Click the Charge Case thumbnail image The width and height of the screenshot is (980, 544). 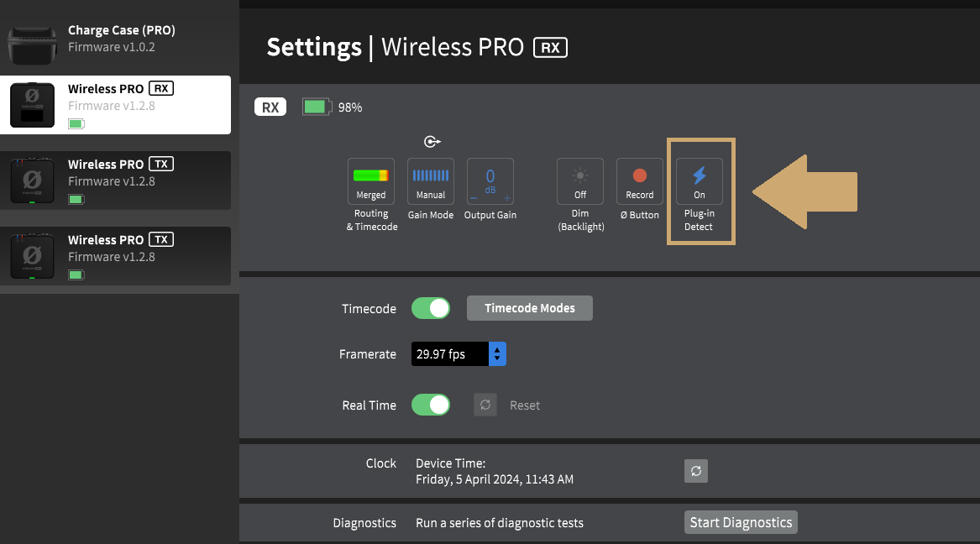click(x=33, y=45)
